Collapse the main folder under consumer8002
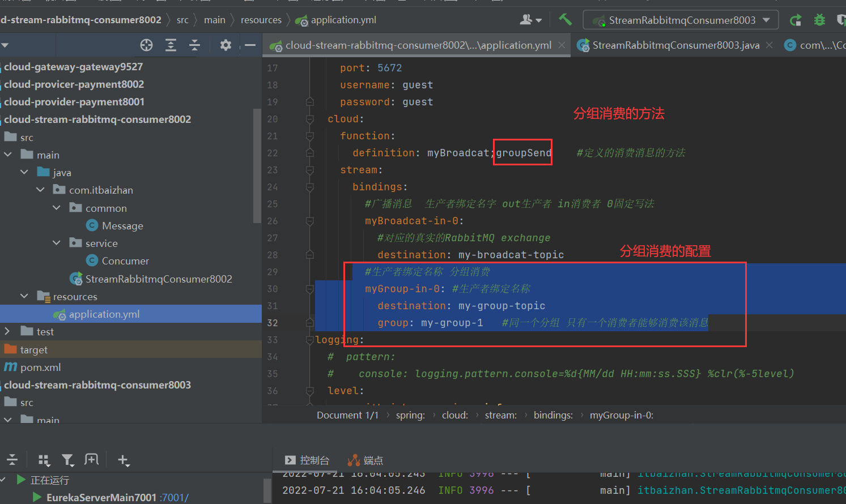Screen dimensions: 846x504 point(8,155)
